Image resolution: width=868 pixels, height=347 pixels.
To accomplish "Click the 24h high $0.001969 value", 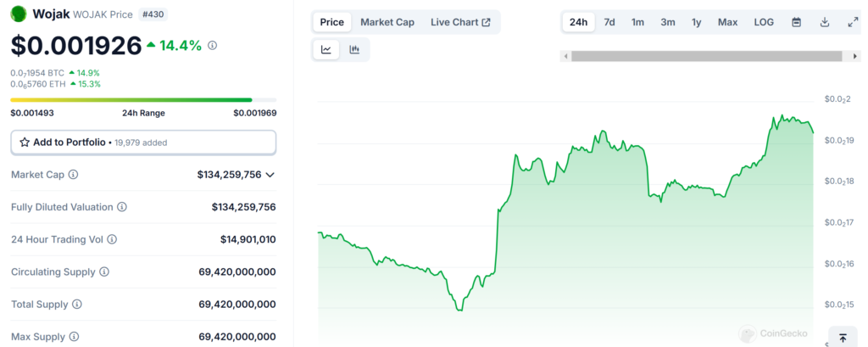I will pos(254,113).
